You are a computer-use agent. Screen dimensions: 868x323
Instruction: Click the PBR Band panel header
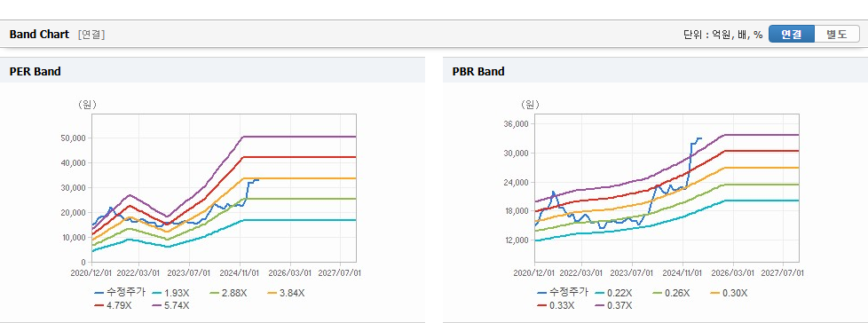(655, 71)
